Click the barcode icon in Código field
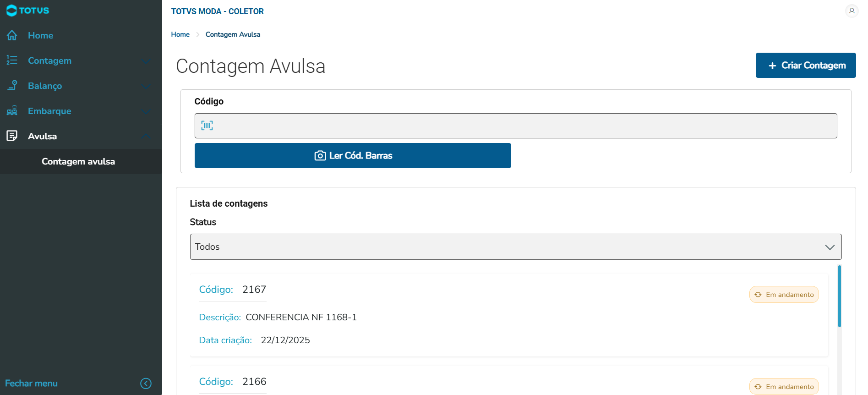 point(207,126)
